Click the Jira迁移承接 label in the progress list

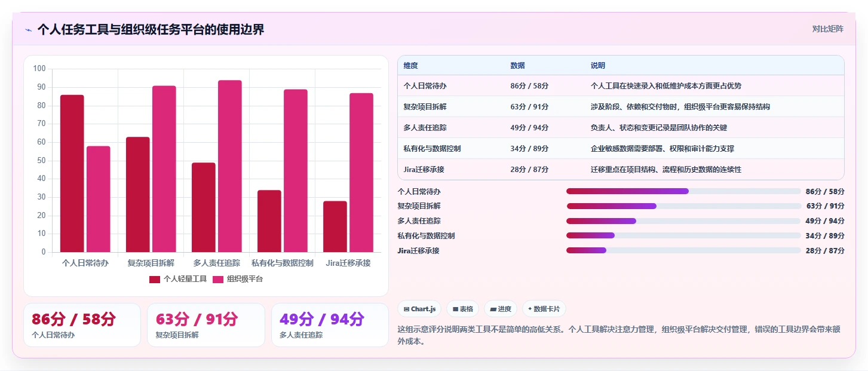(418, 250)
